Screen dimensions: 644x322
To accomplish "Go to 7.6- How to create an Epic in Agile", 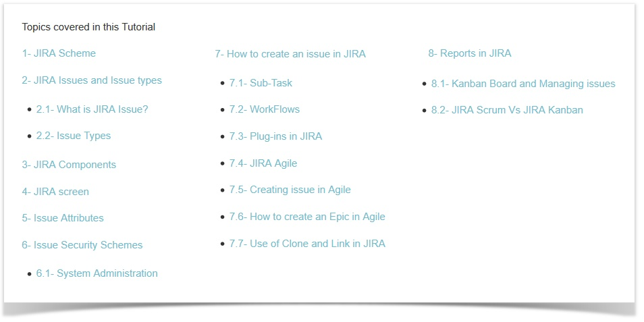I will [307, 217].
